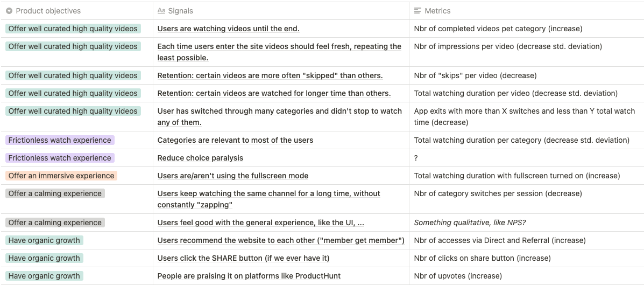Open the "Users click the SHARE button" signal

[x=243, y=258]
